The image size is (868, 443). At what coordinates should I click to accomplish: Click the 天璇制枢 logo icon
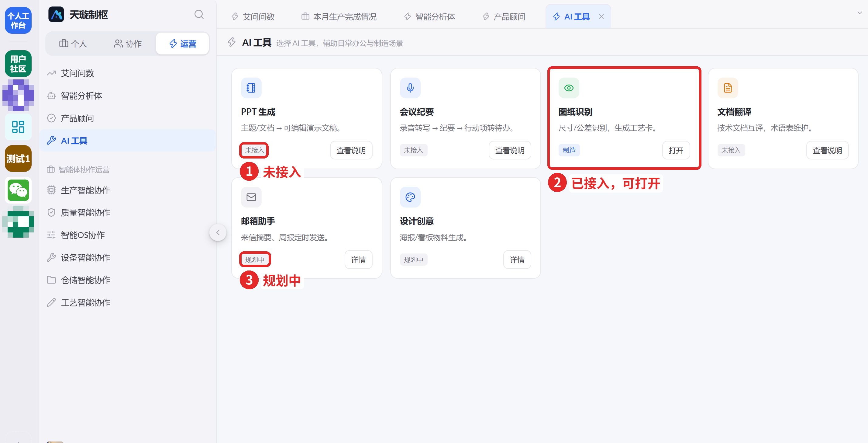point(56,15)
